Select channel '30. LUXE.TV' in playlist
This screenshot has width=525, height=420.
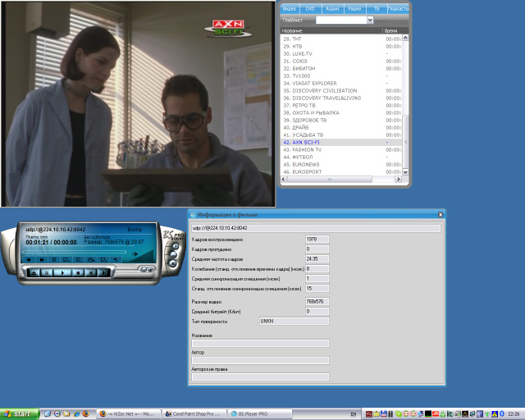pyautogui.click(x=341, y=53)
